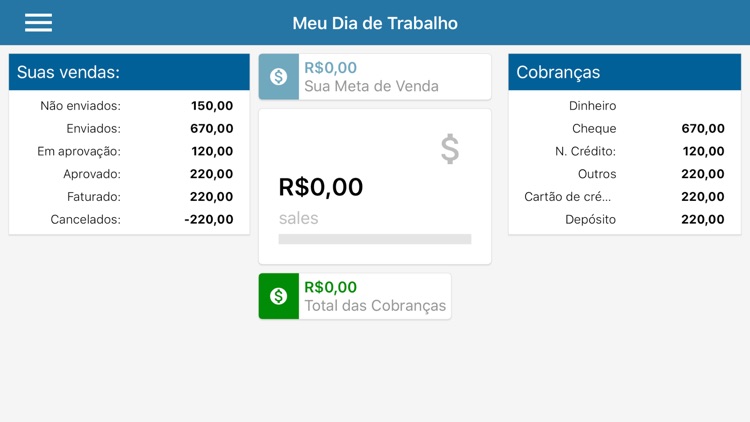Tap the Cobranças panel header
Viewport: 750px width, 422px height.
coord(624,72)
